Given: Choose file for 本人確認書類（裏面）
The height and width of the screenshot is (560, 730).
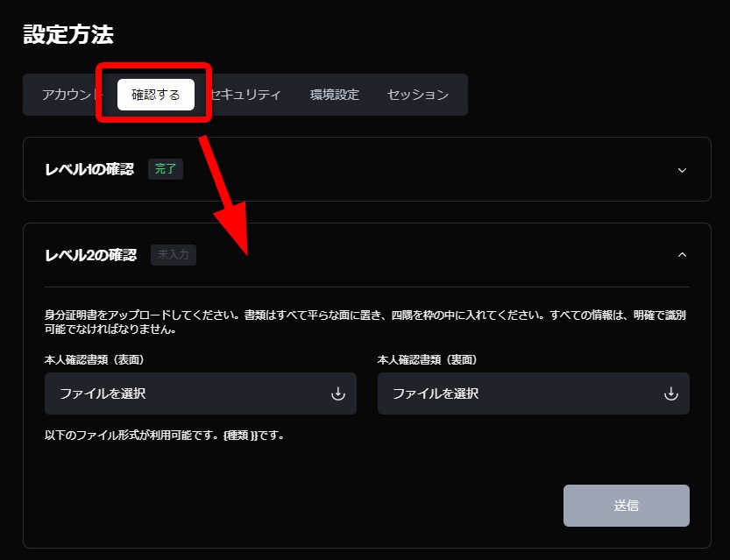Looking at the screenshot, I should [x=534, y=393].
